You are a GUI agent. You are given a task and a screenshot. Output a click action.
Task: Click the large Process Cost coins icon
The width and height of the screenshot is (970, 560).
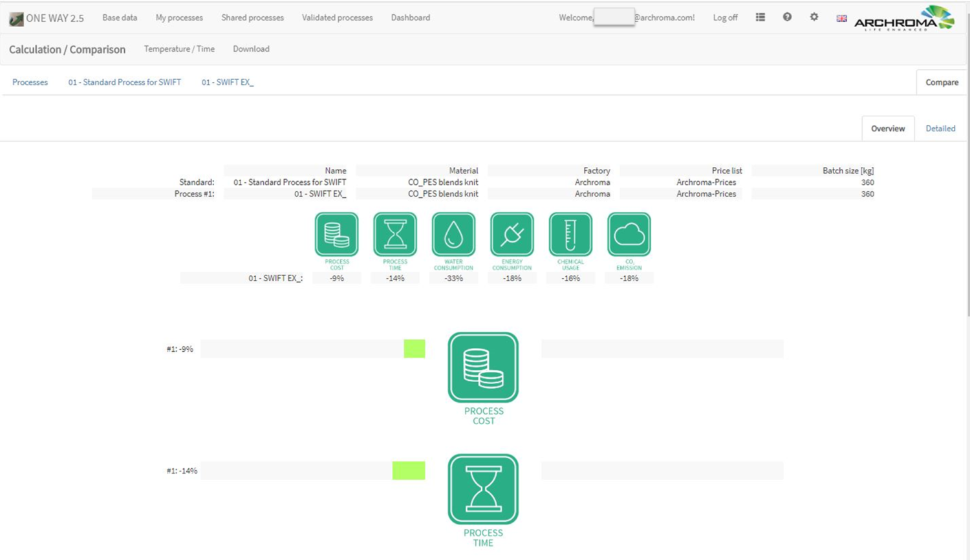(483, 367)
